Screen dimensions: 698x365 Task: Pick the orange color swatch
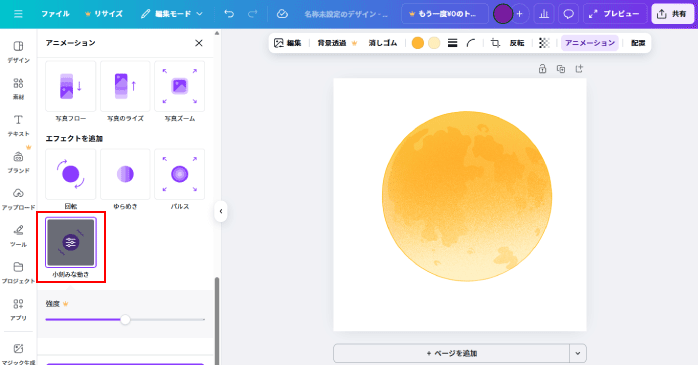[418, 43]
